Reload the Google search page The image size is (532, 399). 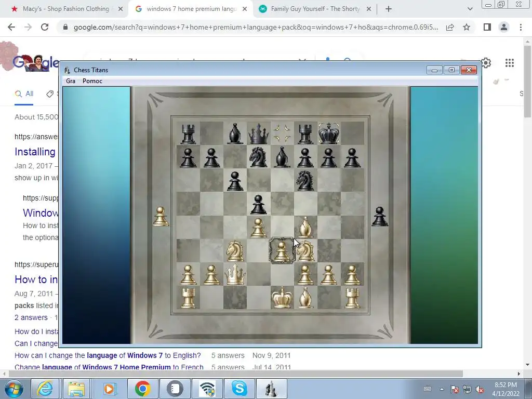point(45,27)
